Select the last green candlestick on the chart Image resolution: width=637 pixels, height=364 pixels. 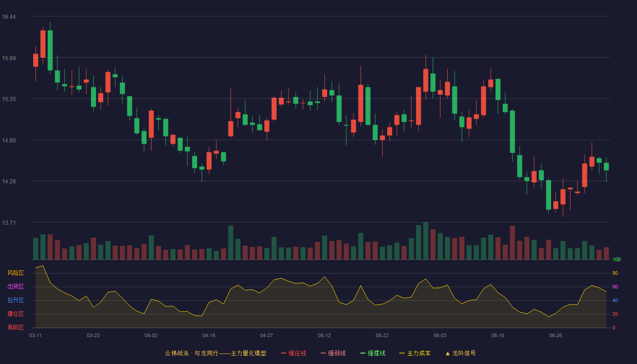[x=606, y=167]
